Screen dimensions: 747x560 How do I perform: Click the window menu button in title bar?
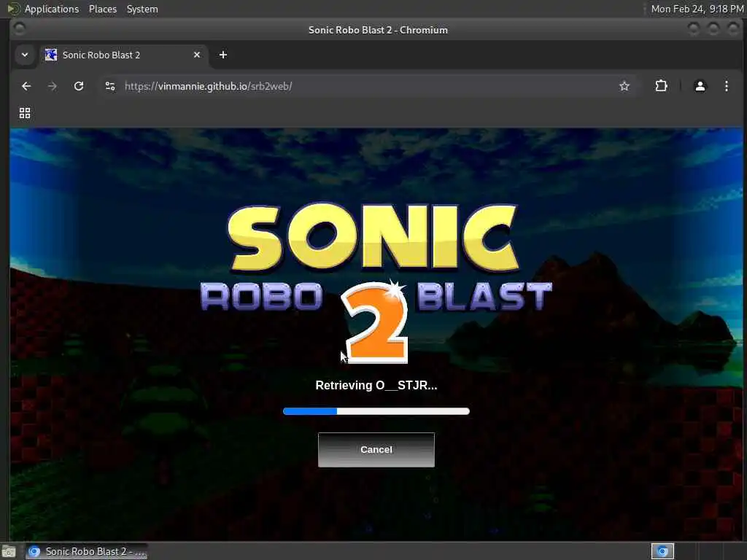(20, 29)
